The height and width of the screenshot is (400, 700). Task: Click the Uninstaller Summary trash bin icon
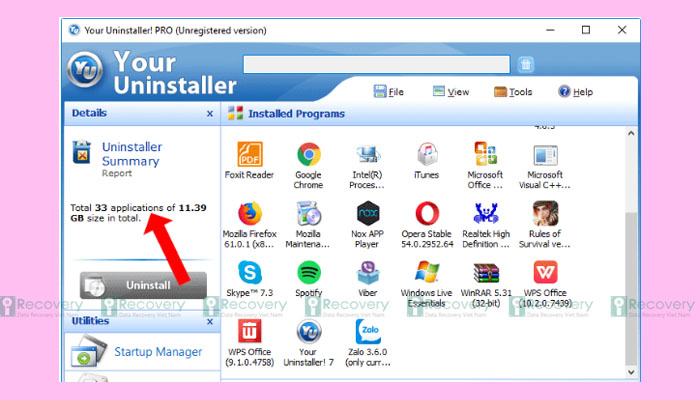coord(82,152)
